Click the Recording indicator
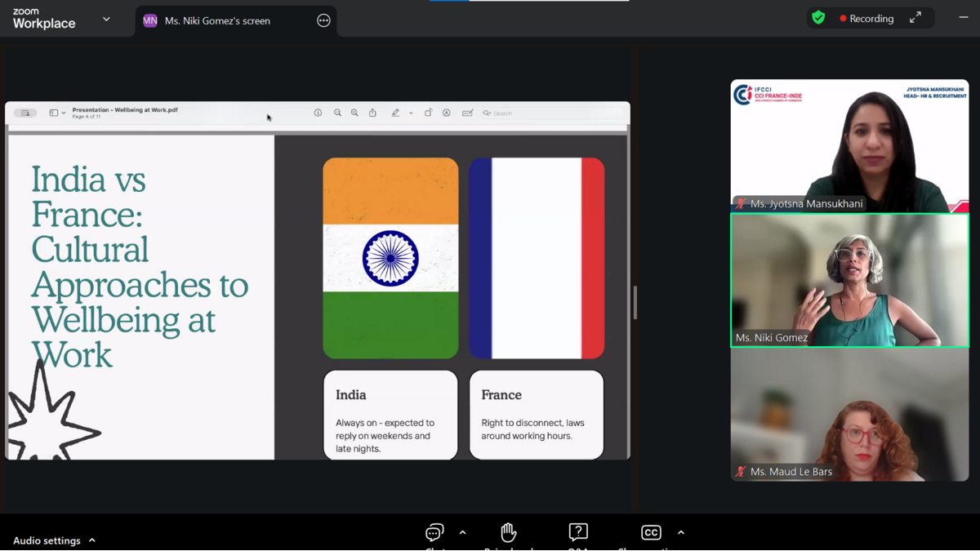Viewport: 980px width, 551px height. pyautogui.click(x=866, y=18)
